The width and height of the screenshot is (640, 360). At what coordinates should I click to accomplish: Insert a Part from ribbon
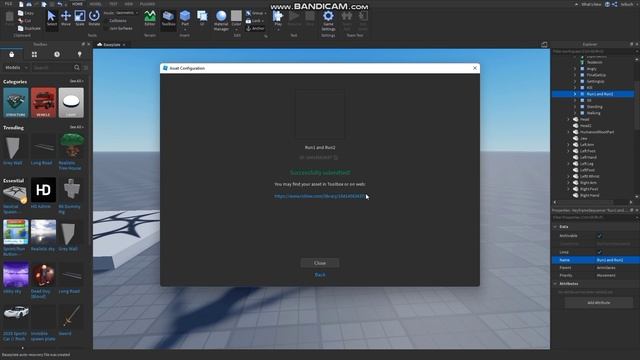click(x=185, y=19)
